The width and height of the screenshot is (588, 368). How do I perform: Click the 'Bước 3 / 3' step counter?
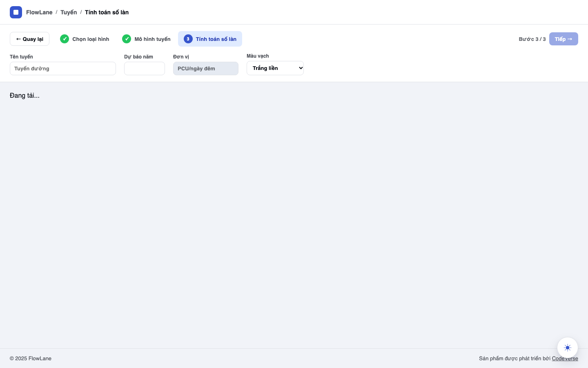[532, 39]
